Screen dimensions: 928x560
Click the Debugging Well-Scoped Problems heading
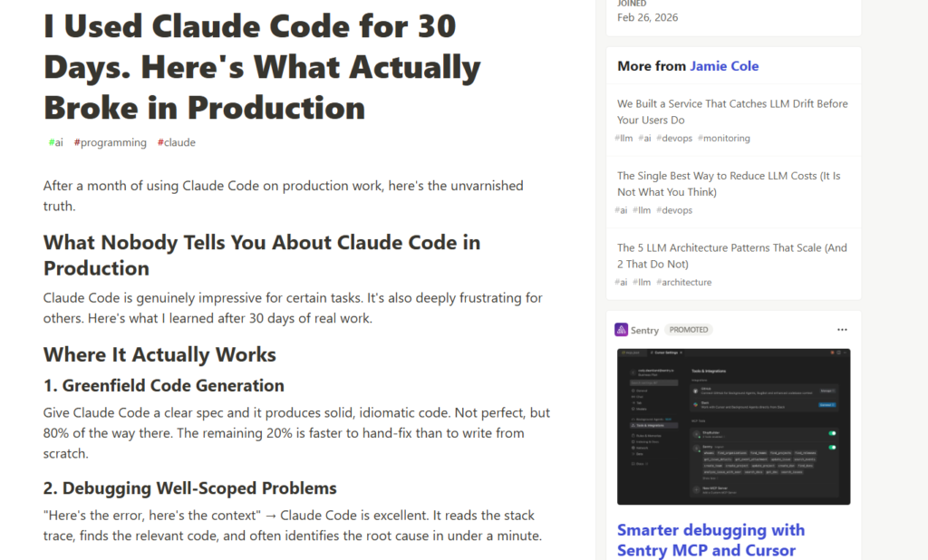tap(190, 488)
